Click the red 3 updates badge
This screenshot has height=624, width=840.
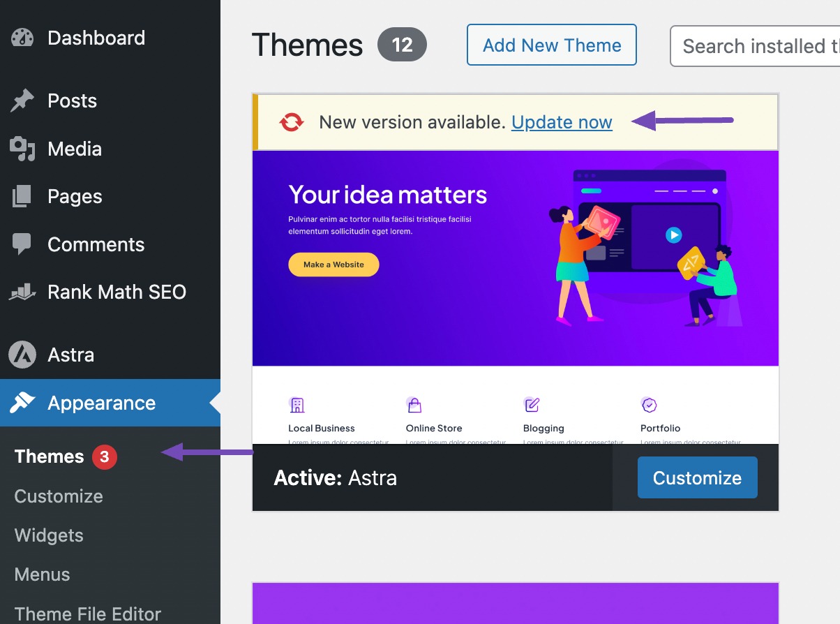coord(105,457)
